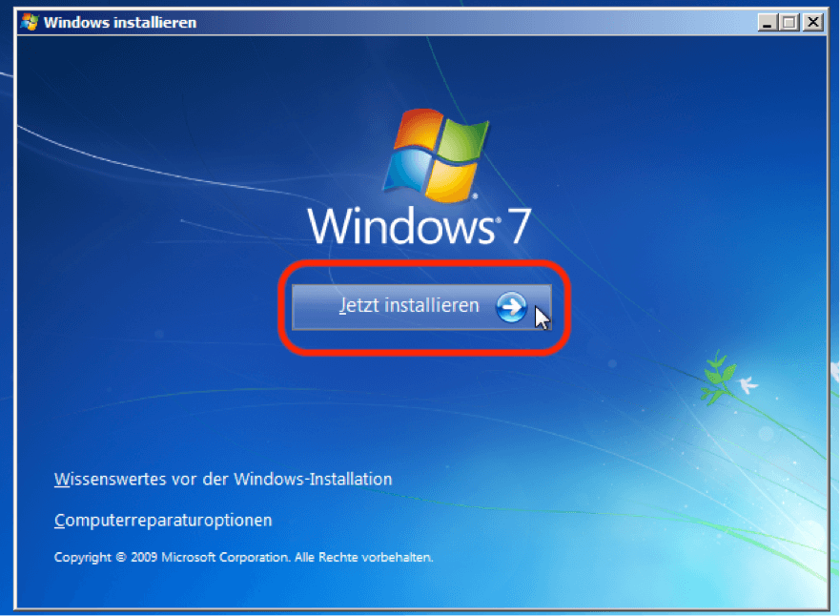840x616 pixels.
Task: Click the colorful Windows flag above the logo text
Action: pos(439,153)
